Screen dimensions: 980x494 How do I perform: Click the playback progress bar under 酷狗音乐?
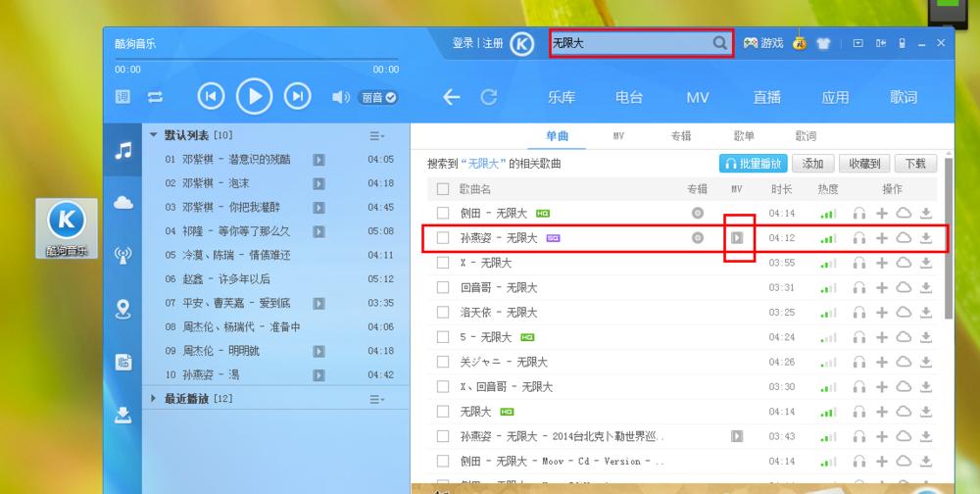point(256,60)
